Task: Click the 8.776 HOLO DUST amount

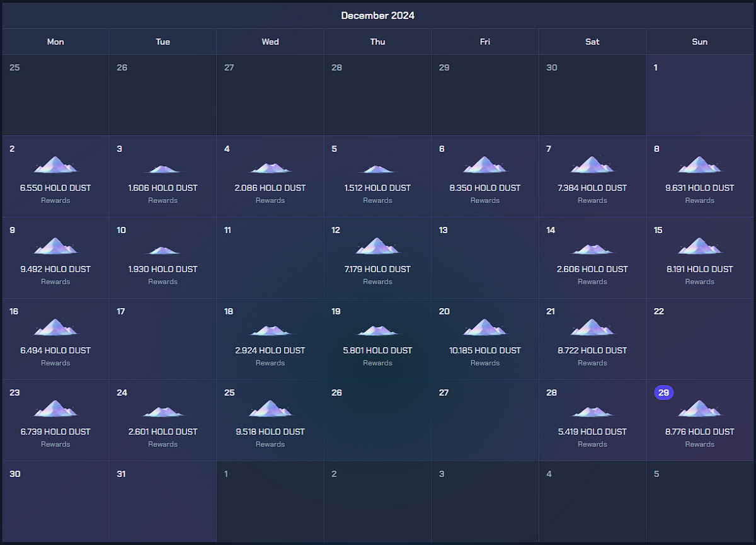Action: [700, 432]
